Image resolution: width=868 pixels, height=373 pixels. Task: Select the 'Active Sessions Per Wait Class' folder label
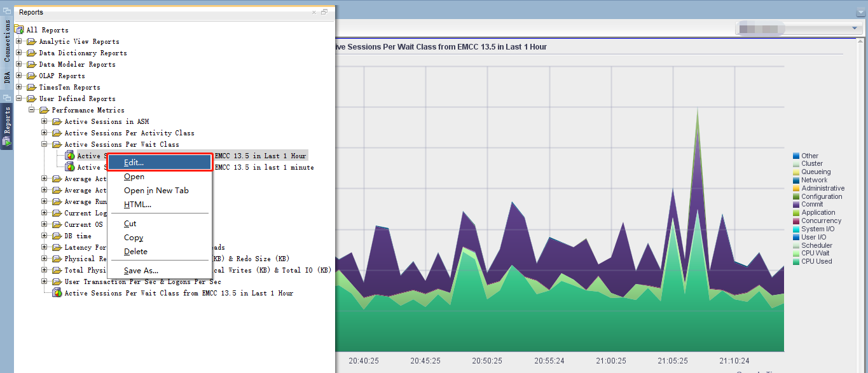[x=121, y=144]
